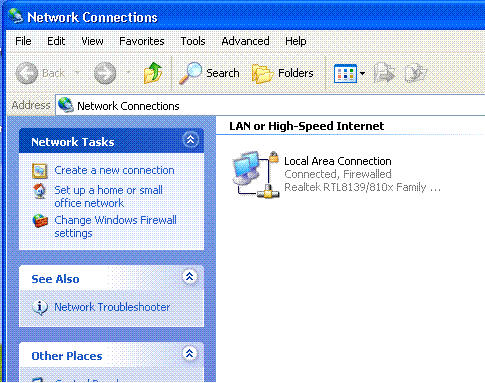Click the Network Tasks header title

click(x=73, y=142)
